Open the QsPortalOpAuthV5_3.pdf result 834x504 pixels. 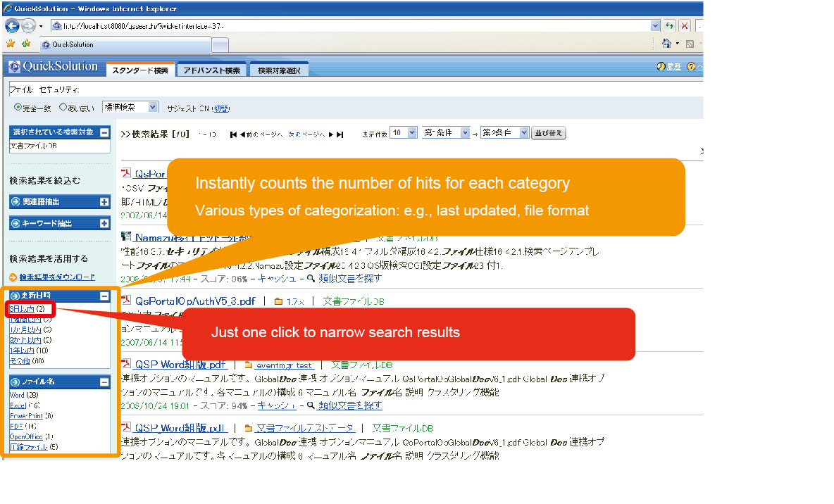(x=195, y=301)
